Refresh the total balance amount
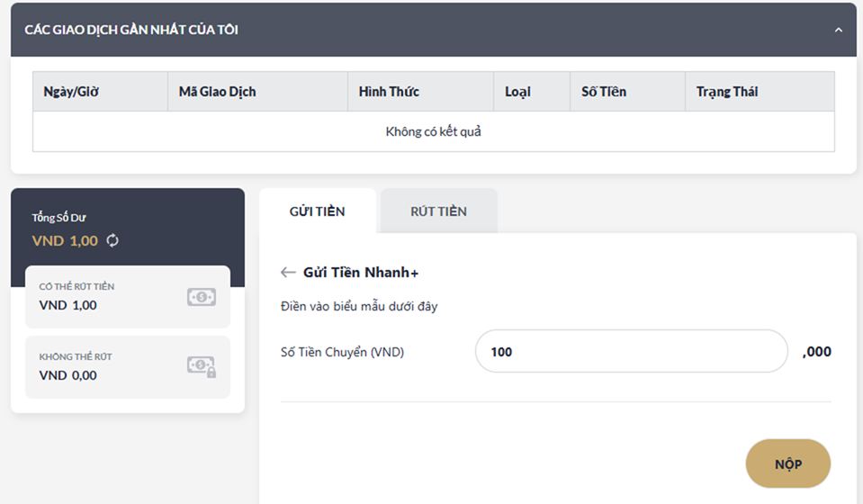Screen dimensions: 863x504 coord(112,240)
